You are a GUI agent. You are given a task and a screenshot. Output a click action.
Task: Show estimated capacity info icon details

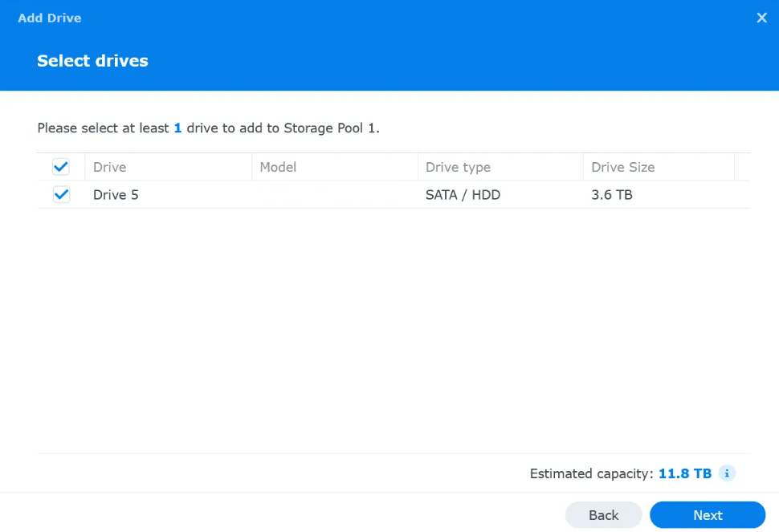(726, 473)
